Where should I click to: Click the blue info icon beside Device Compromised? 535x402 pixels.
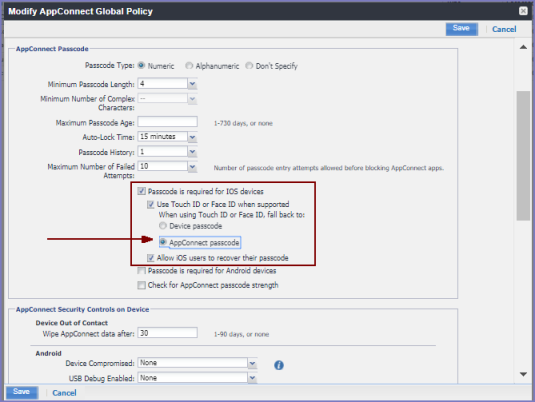pyautogui.click(x=279, y=365)
